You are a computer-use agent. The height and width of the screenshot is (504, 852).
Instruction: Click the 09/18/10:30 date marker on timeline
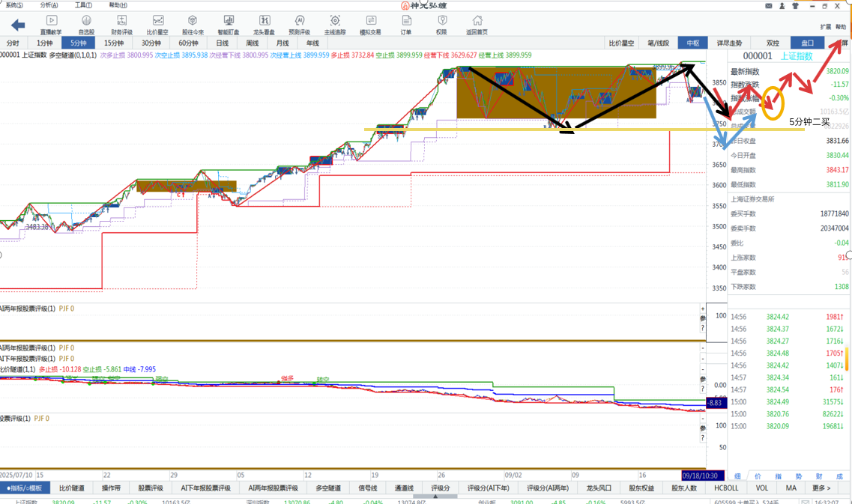coord(702,476)
